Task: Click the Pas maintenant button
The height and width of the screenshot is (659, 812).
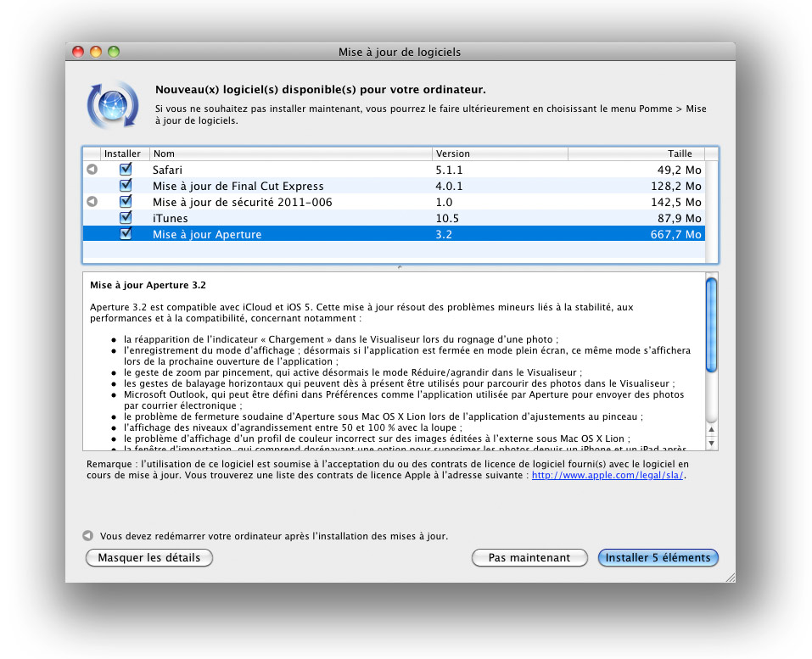Action: click(x=529, y=557)
